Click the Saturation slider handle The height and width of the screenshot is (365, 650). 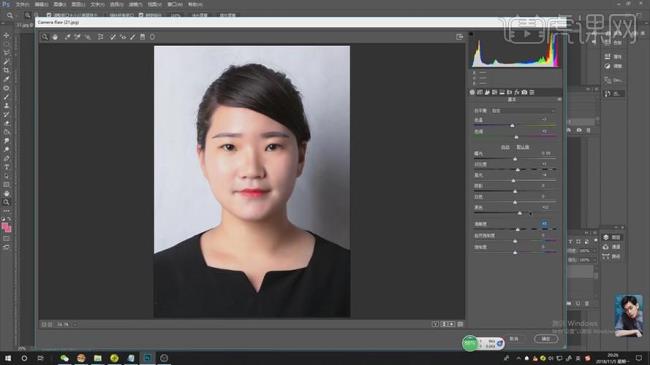click(x=515, y=252)
